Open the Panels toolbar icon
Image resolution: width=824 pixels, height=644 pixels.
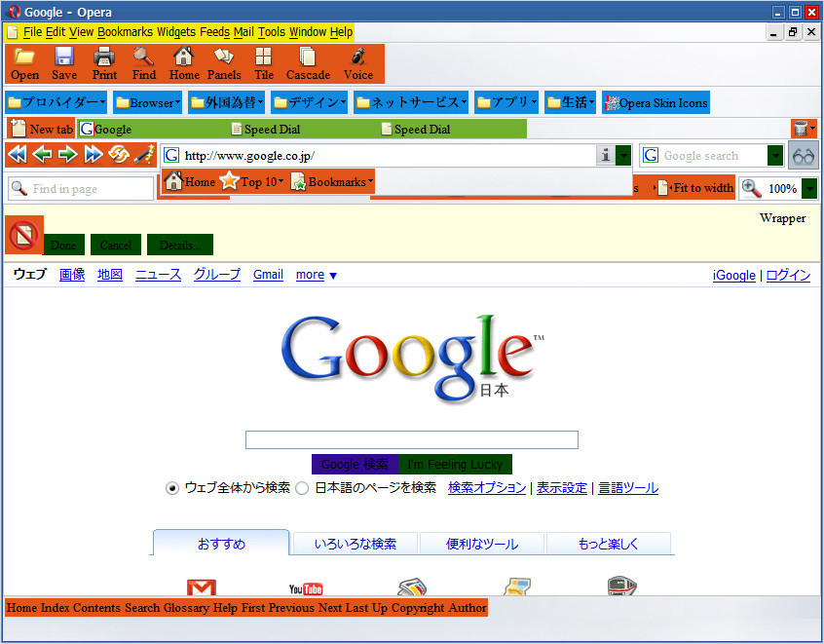tap(224, 57)
